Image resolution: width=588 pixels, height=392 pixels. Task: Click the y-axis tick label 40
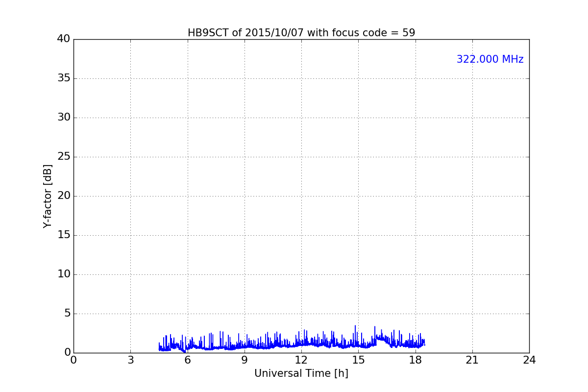tap(64, 39)
